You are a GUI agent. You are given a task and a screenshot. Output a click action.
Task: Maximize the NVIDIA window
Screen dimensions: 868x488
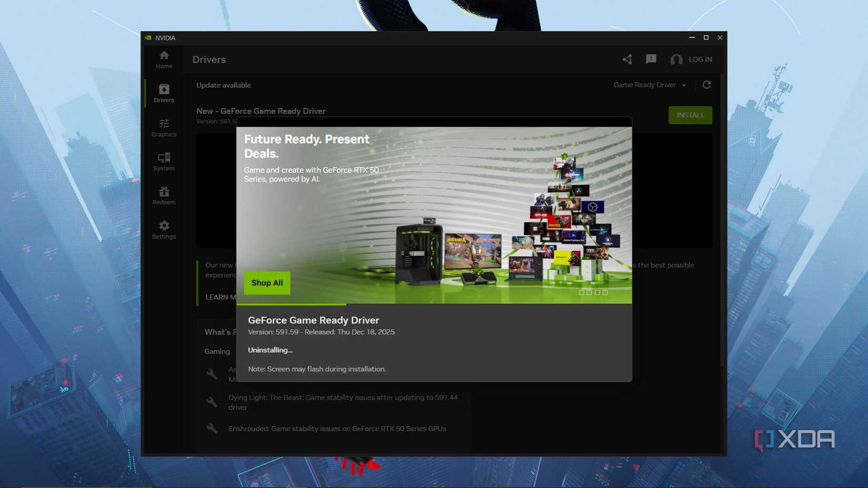[706, 37]
